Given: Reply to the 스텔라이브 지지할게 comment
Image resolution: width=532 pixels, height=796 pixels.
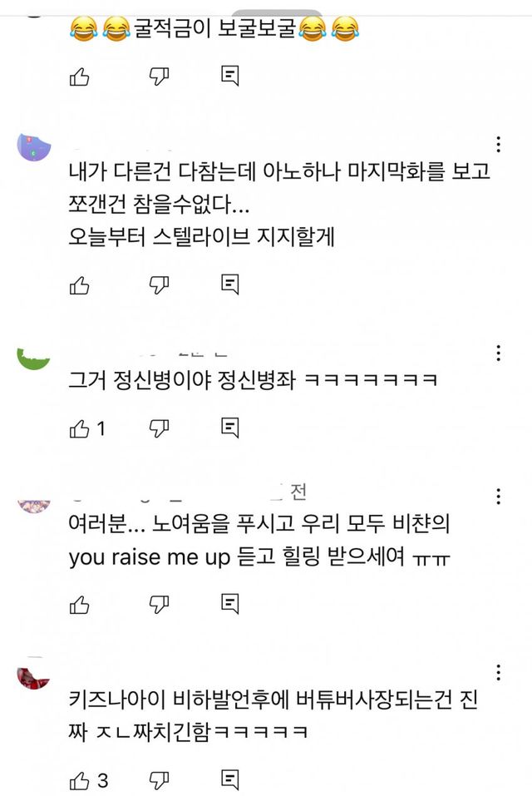Looking at the screenshot, I should click(x=230, y=285).
